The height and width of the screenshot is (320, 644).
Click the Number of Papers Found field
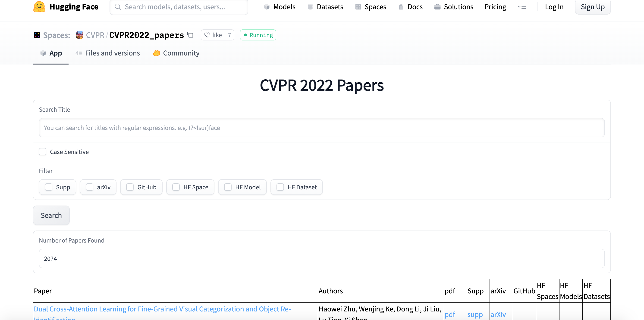(x=322, y=258)
